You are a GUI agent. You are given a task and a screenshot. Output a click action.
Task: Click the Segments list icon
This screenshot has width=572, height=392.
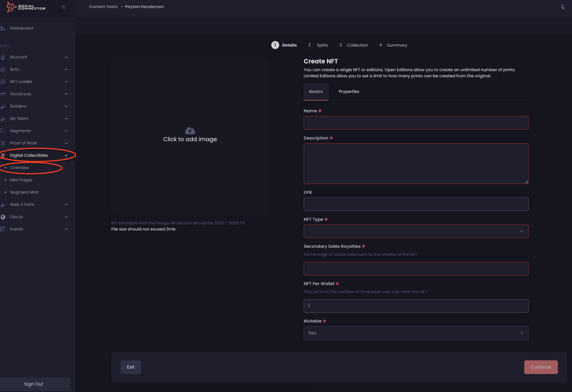3,131
